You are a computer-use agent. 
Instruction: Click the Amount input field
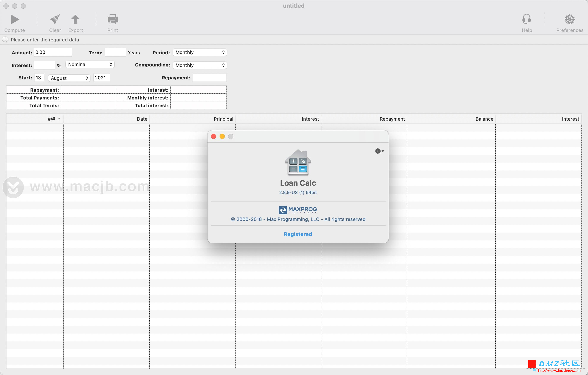(x=53, y=52)
